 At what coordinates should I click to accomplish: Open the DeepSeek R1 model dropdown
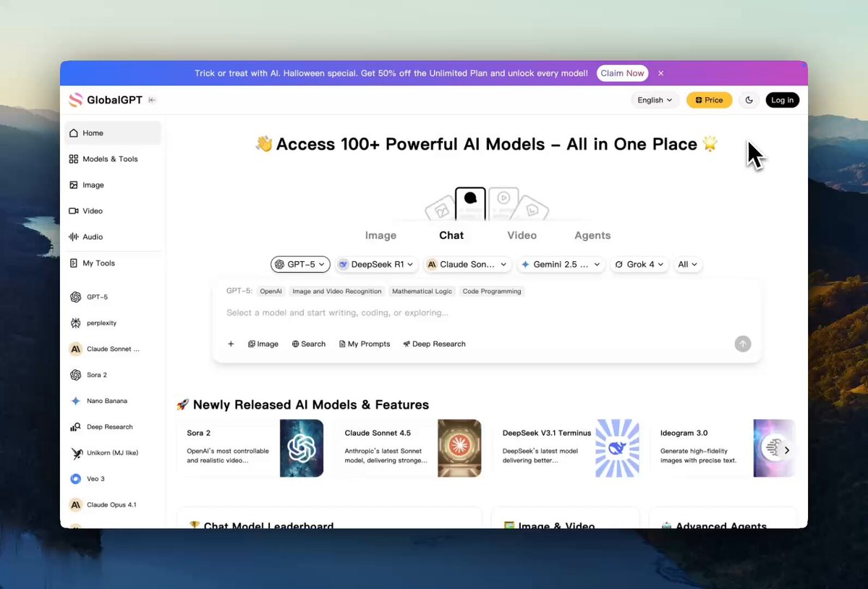click(x=376, y=265)
